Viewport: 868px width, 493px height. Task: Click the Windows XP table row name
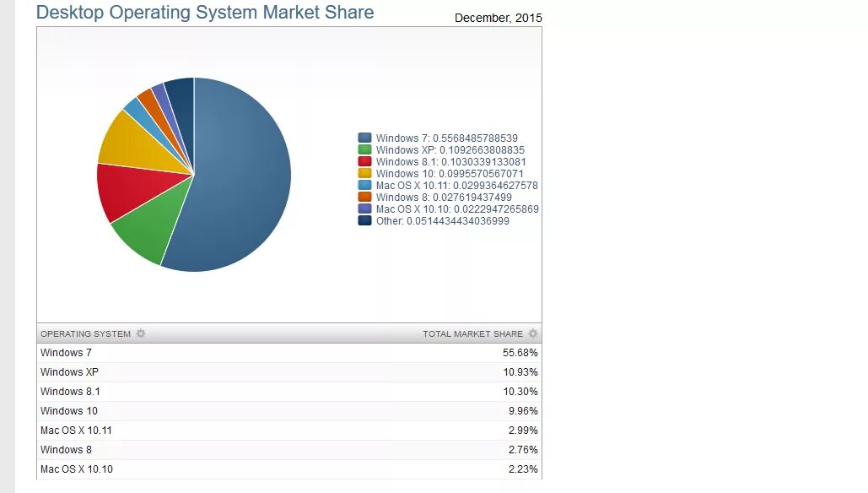click(x=69, y=372)
